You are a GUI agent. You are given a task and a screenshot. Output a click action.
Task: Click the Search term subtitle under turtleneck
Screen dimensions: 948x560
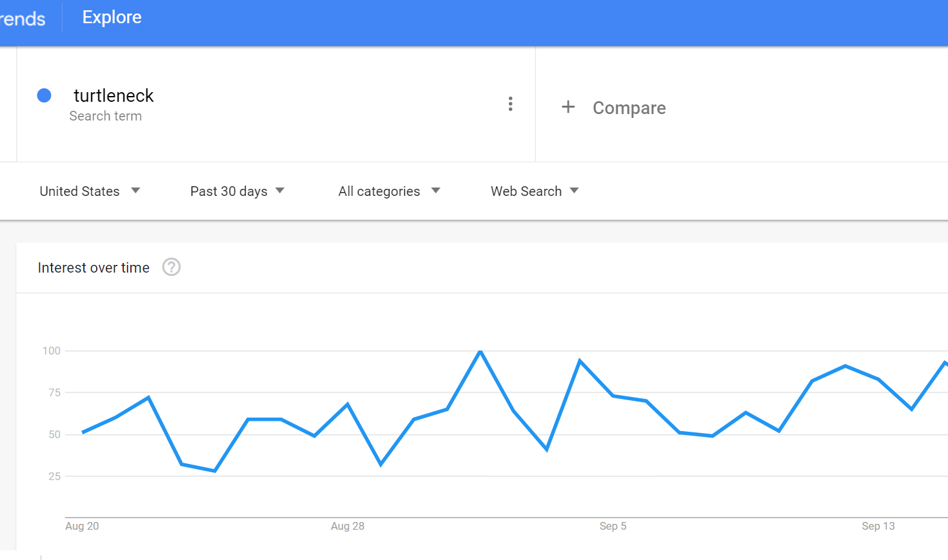pyautogui.click(x=106, y=116)
